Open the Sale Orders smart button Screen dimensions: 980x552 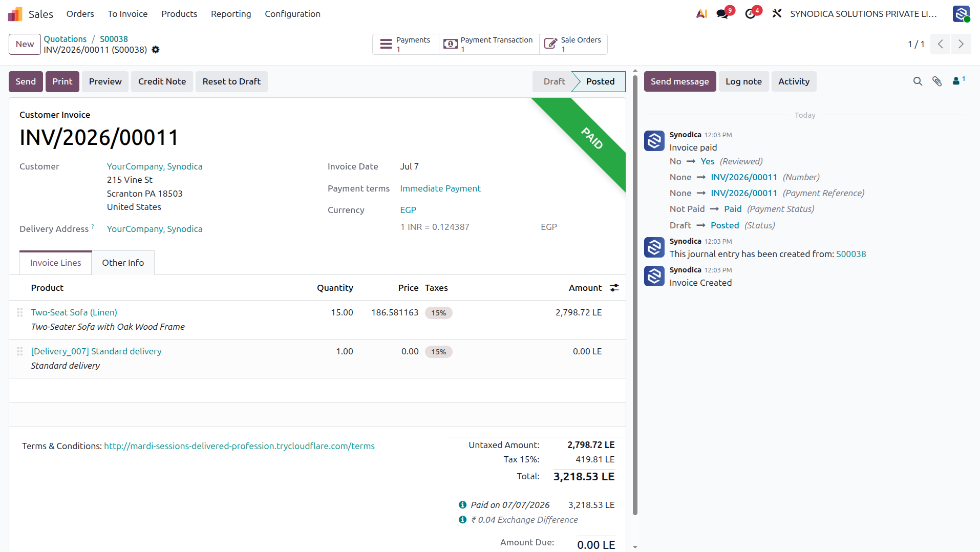coord(573,44)
